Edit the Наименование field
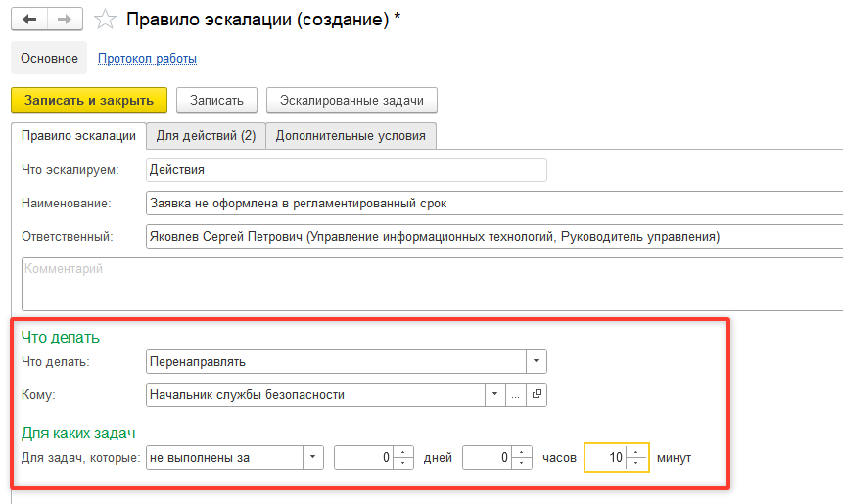Viewport: 843px width, 504px height. tap(494, 204)
